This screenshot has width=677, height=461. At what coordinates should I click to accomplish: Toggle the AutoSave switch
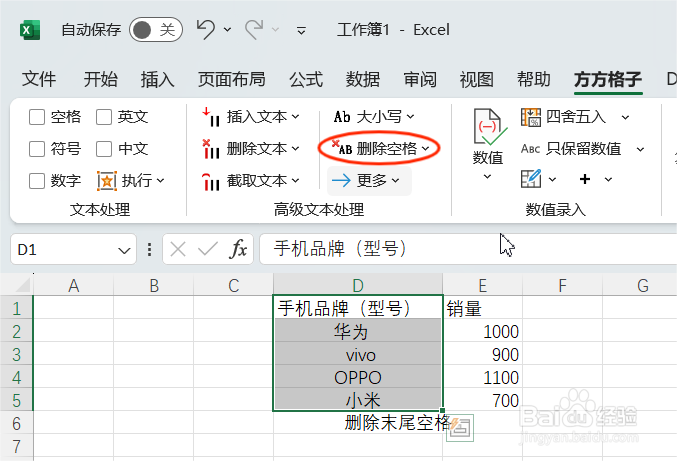pos(156,30)
